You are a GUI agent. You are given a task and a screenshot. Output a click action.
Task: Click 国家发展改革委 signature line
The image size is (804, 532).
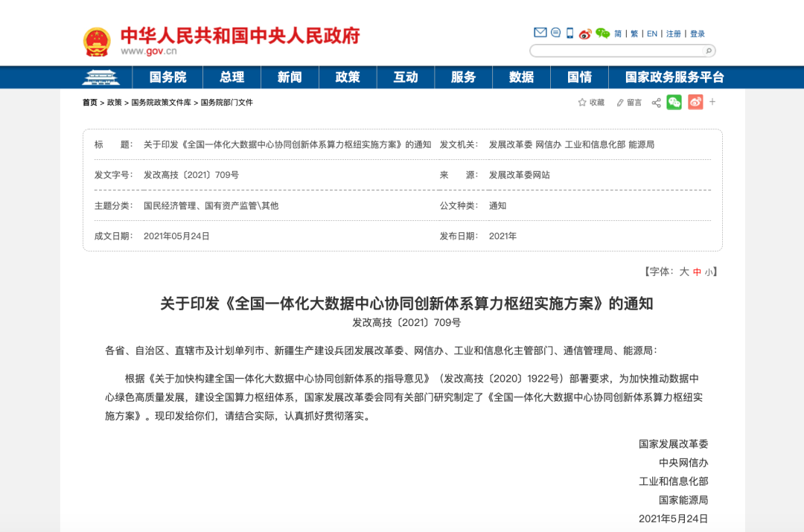673,444
